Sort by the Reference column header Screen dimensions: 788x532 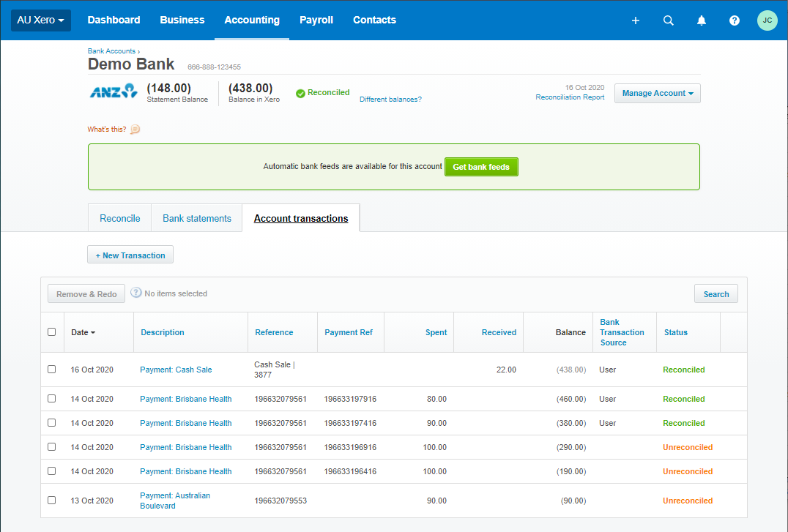(x=274, y=332)
